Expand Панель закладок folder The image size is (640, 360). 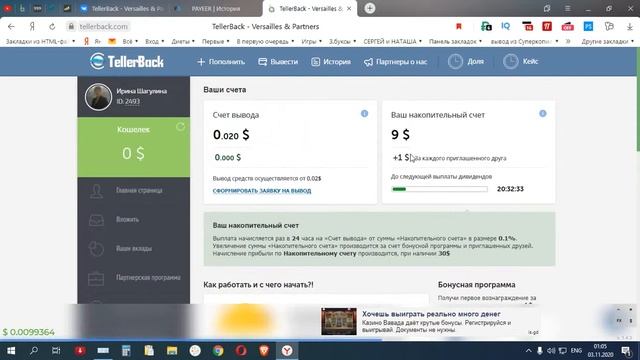pyautogui.click(x=455, y=41)
